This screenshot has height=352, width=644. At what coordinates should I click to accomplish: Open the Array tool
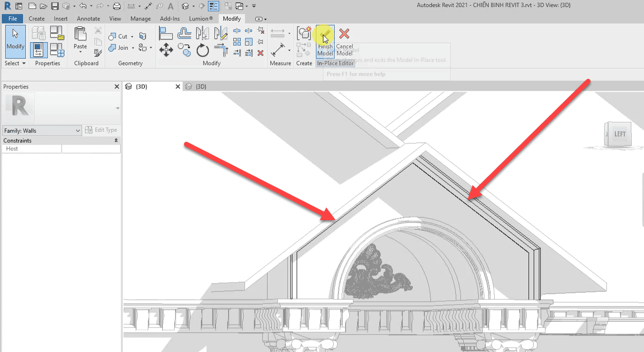click(x=237, y=42)
